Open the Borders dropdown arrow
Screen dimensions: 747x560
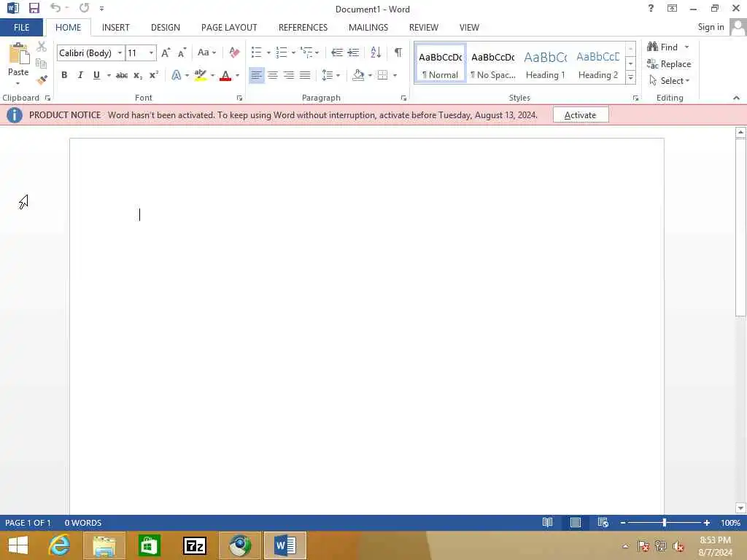pyautogui.click(x=395, y=75)
